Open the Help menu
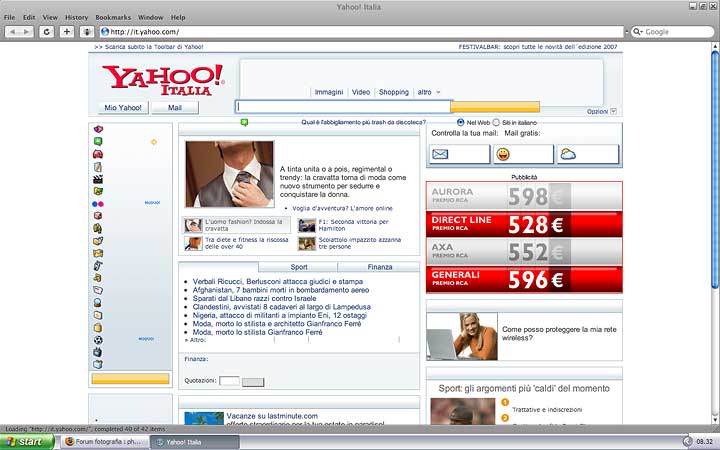 coord(178,17)
